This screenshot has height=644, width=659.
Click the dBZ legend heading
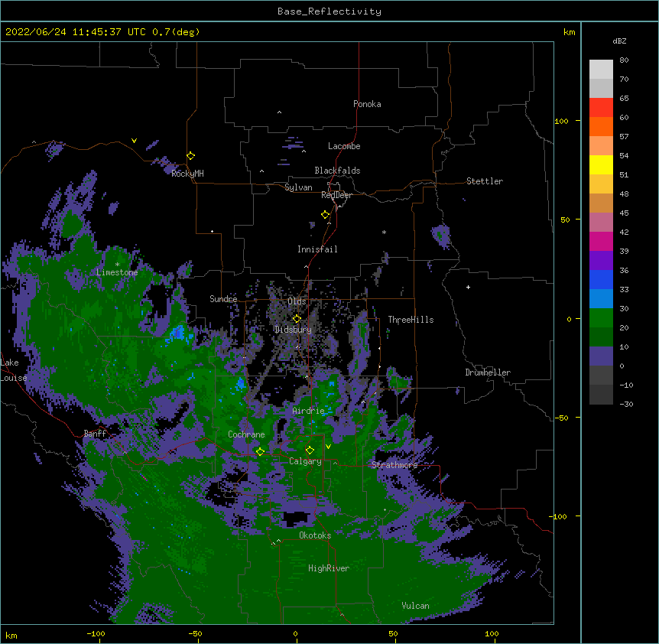click(x=619, y=41)
